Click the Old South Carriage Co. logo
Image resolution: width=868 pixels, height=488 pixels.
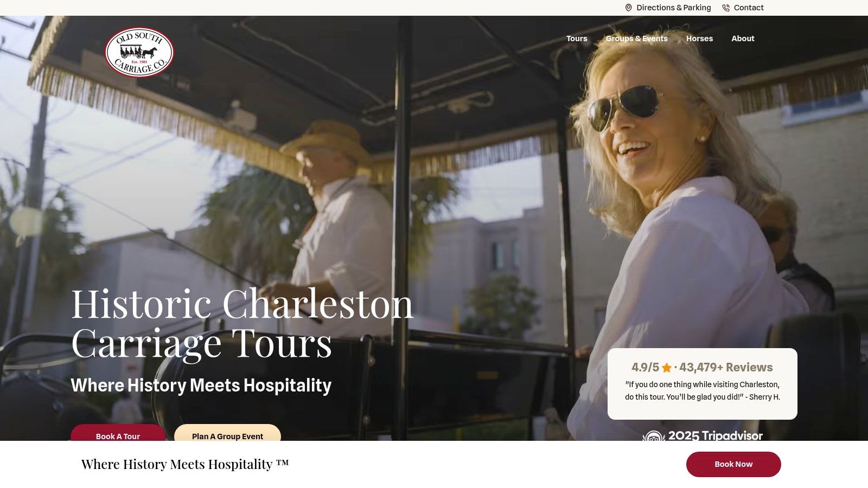[139, 52]
